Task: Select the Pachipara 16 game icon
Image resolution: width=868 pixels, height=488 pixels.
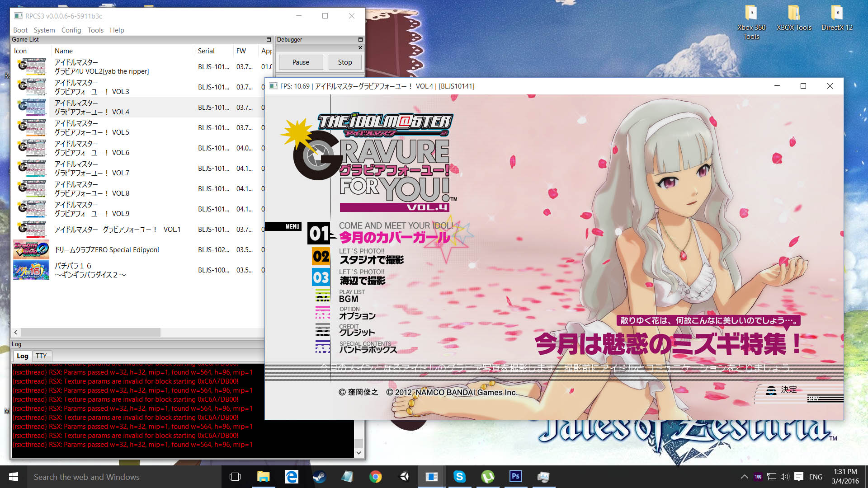Action: [x=31, y=270]
